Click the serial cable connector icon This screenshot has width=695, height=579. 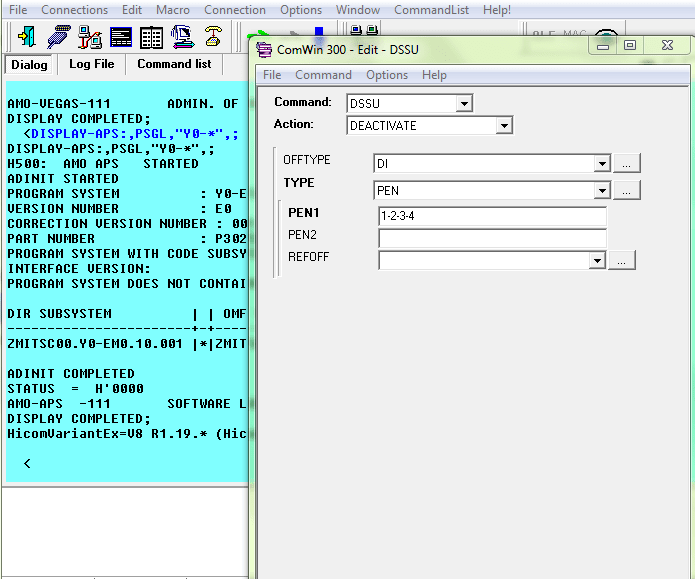[59, 37]
